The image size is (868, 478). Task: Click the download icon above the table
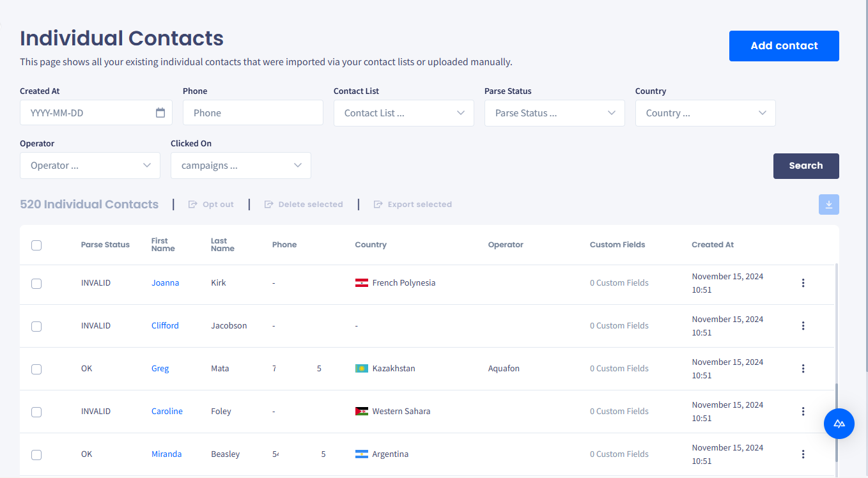tap(829, 204)
